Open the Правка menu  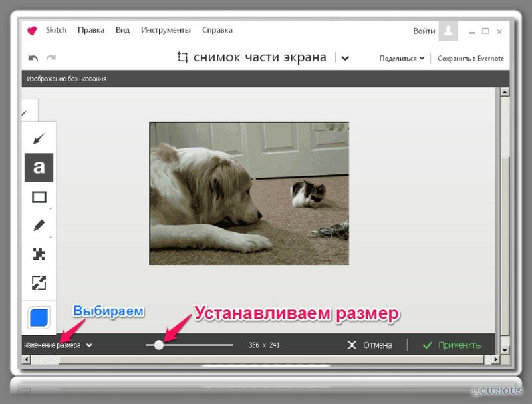91,30
